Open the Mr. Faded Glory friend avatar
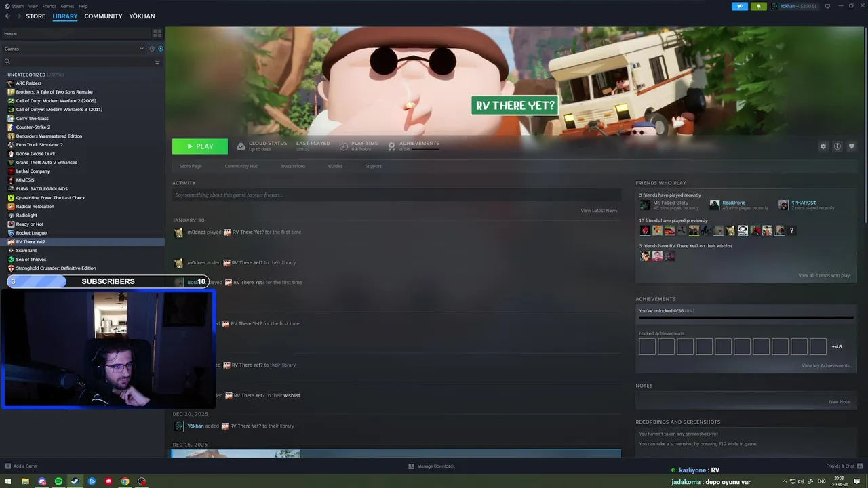The width and height of the screenshot is (868, 488). coord(645,205)
